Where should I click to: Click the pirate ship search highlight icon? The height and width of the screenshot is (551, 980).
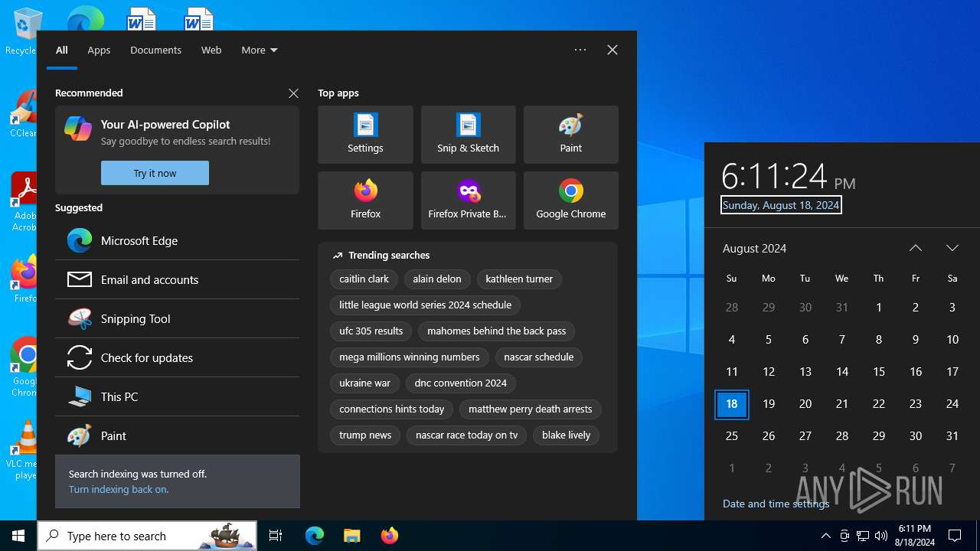coord(227,536)
